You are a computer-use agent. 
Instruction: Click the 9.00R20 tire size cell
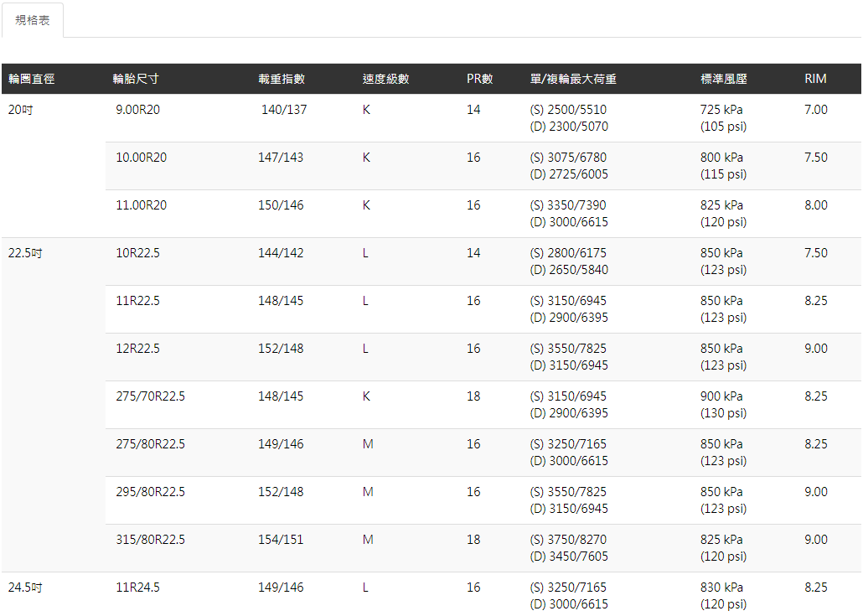[x=137, y=110]
